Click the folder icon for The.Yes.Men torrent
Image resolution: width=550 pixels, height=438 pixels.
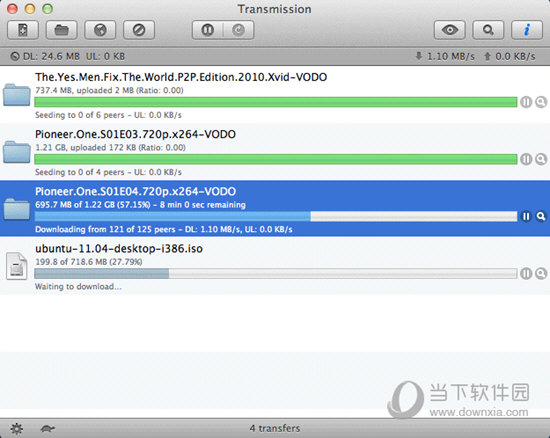16,95
